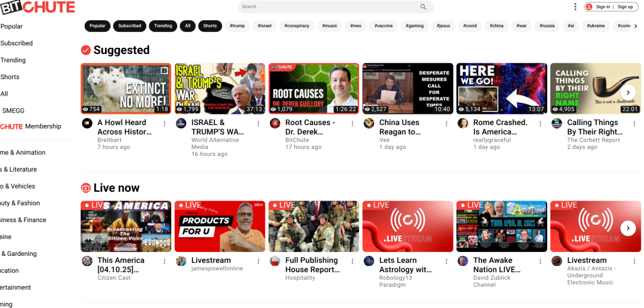Click jamespowellonline channel avatar
Screen dimensions: 644x308
click(181, 261)
